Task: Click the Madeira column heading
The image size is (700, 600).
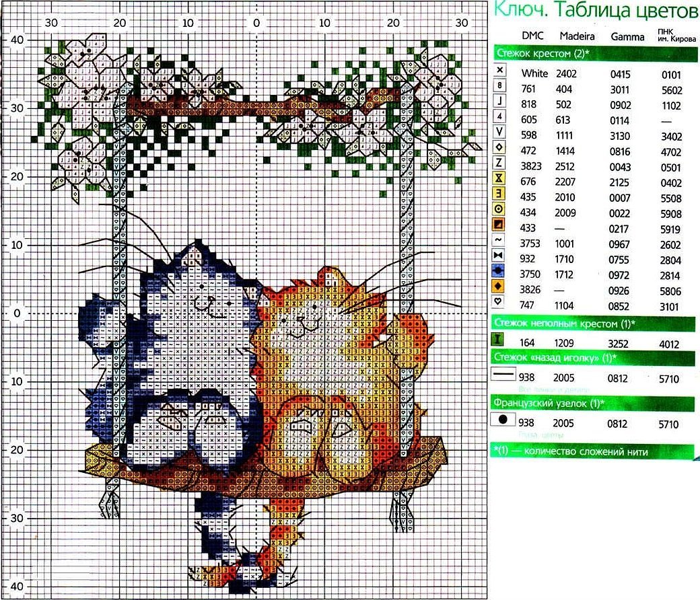Action: click(576, 36)
